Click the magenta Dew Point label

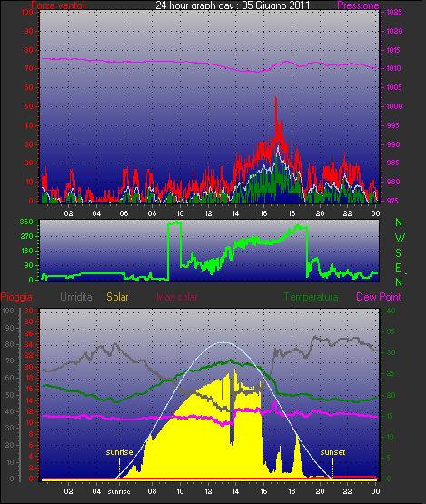(x=379, y=297)
